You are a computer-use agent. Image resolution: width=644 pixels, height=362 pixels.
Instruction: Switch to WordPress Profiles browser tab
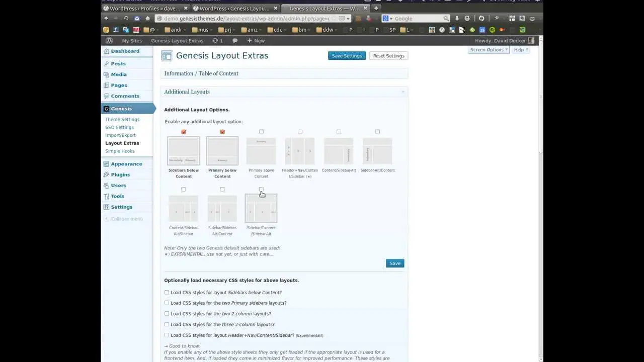145,8
